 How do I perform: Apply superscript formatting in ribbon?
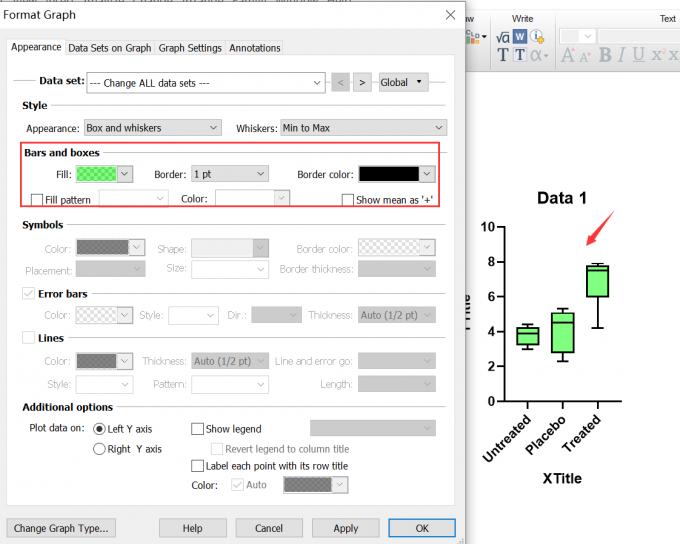(x=657, y=55)
